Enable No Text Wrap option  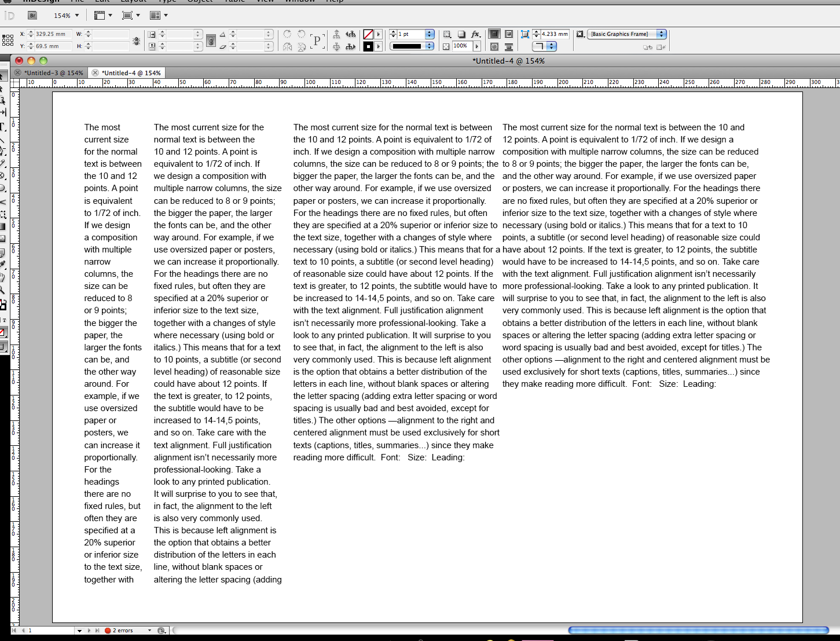pyautogui.click(x=494, y=34)
